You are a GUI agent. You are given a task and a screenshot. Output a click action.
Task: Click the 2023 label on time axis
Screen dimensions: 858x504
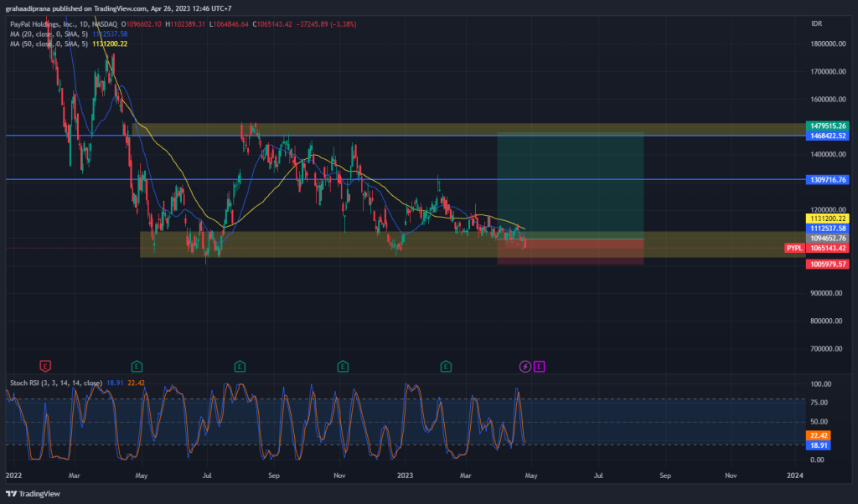click(x=405, y=476)
